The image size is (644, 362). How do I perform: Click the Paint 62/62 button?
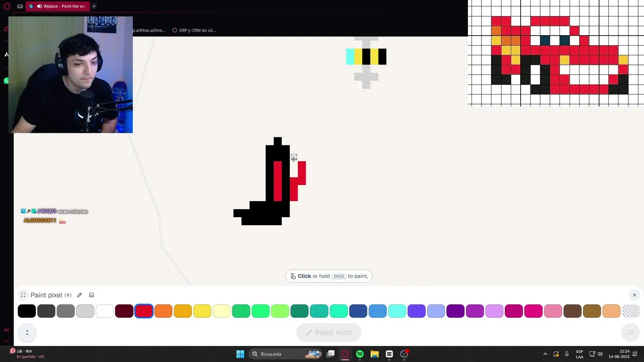click(329, 332)
